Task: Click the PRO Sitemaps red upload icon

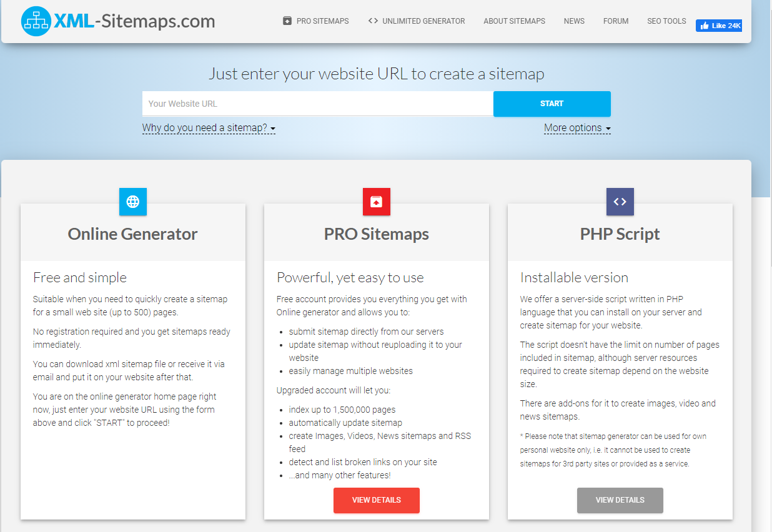Action: click(377, 202)
